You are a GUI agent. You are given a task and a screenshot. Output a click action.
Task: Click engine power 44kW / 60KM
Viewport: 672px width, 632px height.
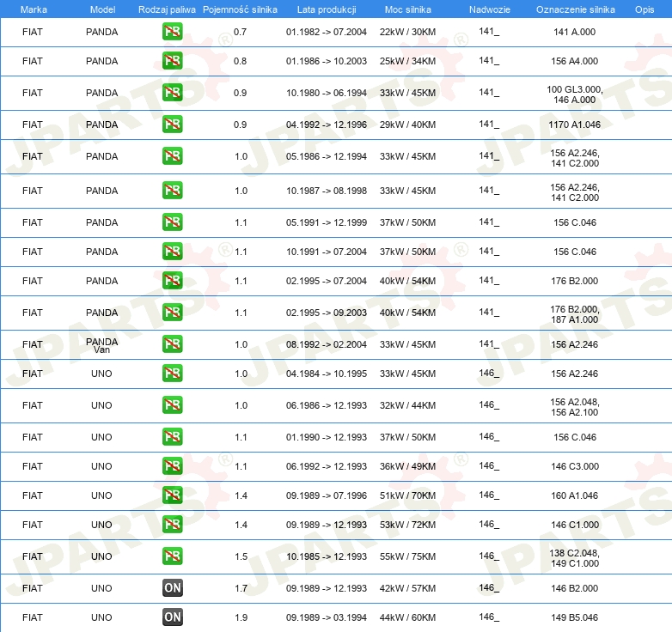(407, 617)
